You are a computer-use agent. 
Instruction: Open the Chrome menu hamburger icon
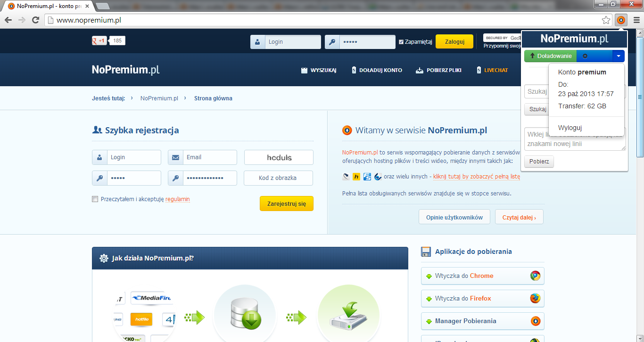[636, 20]
